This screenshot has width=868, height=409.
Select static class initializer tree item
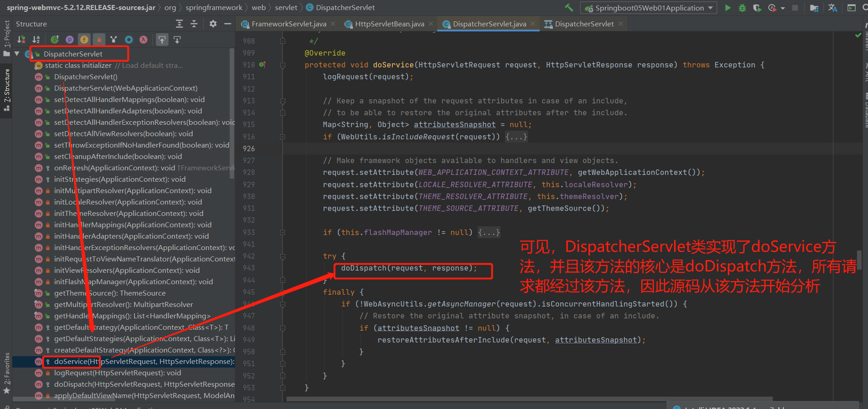[x=124, y=66]
